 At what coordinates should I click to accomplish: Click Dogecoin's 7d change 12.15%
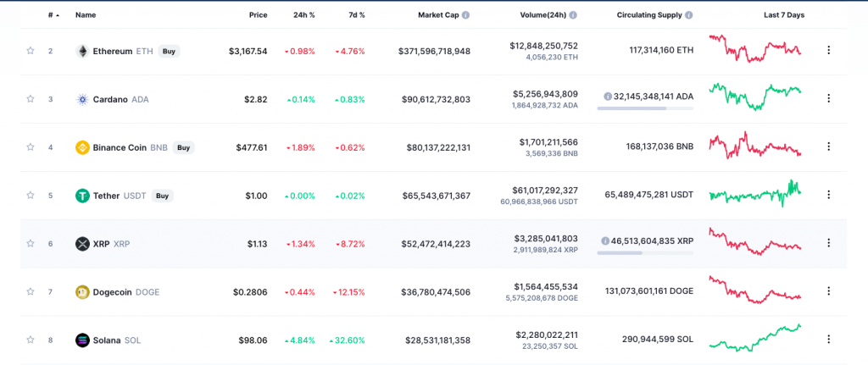[348, 292]
